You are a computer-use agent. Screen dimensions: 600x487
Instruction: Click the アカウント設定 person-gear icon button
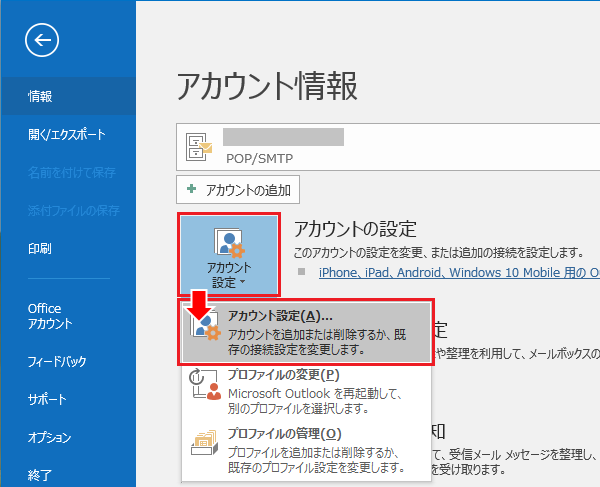tap(229, 241)
